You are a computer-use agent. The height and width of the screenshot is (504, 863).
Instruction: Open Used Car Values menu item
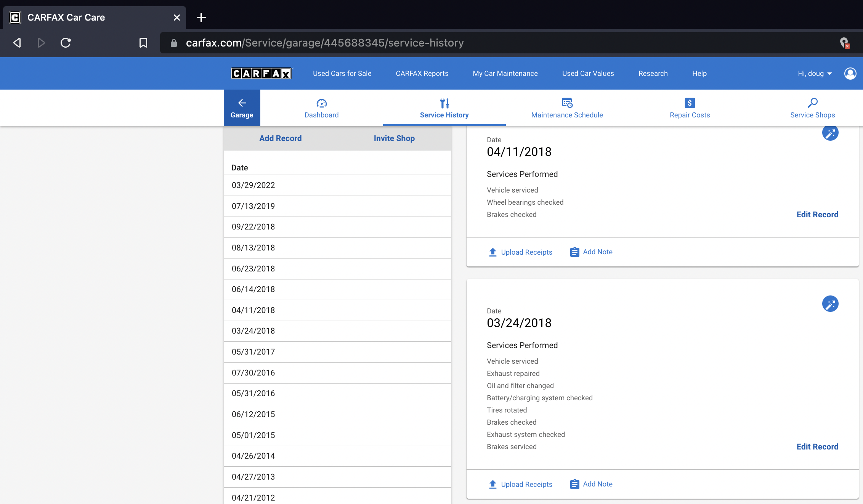pyautogui.click(x=588, y=74)
